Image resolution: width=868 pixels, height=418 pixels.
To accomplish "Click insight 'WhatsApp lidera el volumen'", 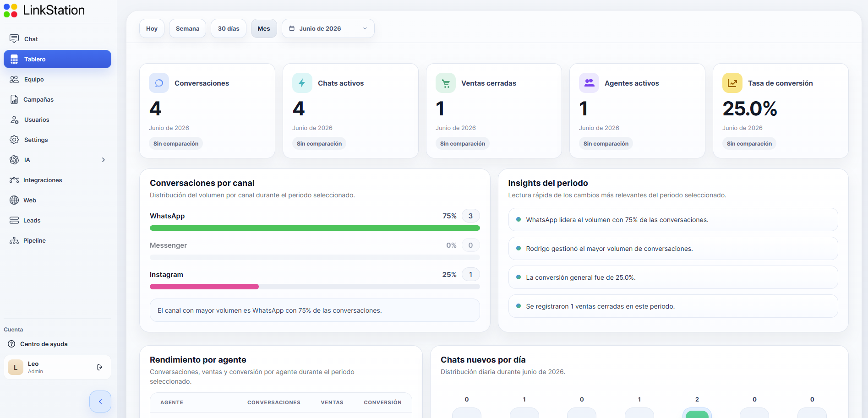I will pos(673,220).
